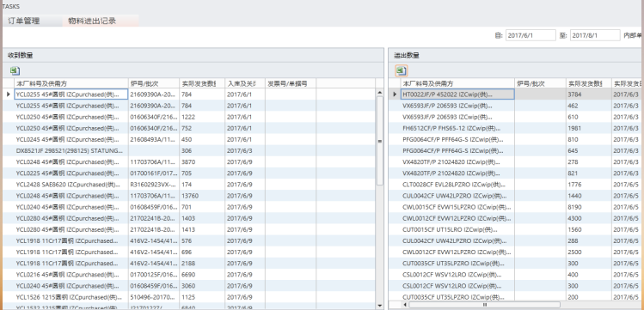Click the right table quantity 4300
Screen dimensions: 644x310
click(x=589, y=218)
